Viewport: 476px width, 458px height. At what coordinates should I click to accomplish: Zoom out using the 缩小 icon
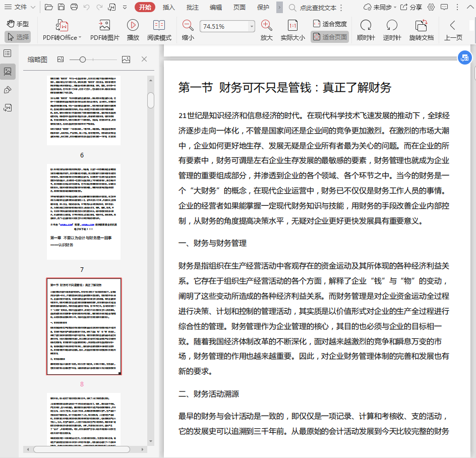pyautogui.click(x=188, y=25)
